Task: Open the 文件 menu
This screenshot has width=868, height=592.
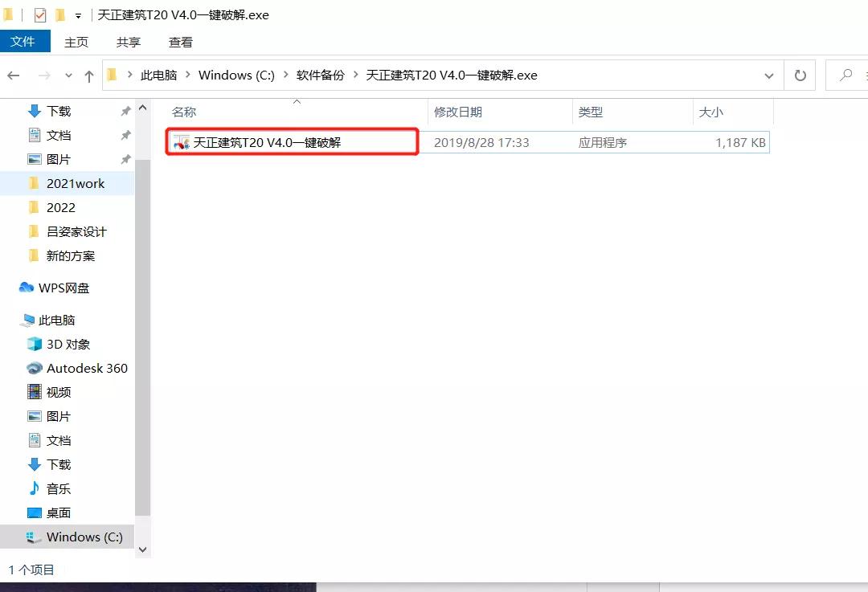Action: coord(26,42)
